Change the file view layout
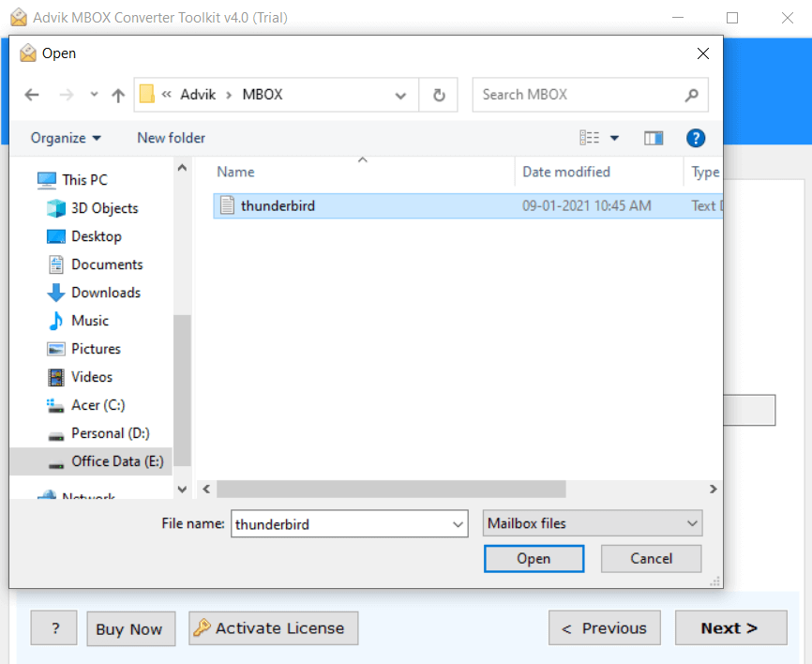This screenshot has width=812, height=664. tap(590, 138)
